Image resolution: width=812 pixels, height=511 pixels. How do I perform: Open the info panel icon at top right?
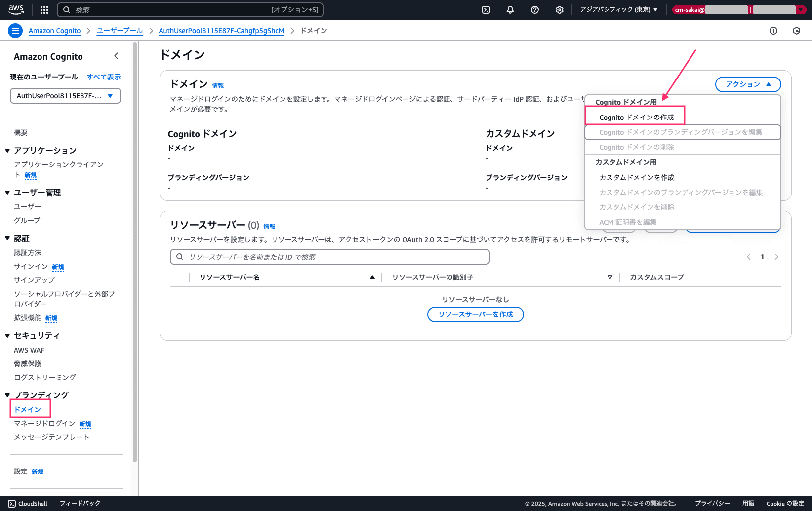click(x=773, y=31)
